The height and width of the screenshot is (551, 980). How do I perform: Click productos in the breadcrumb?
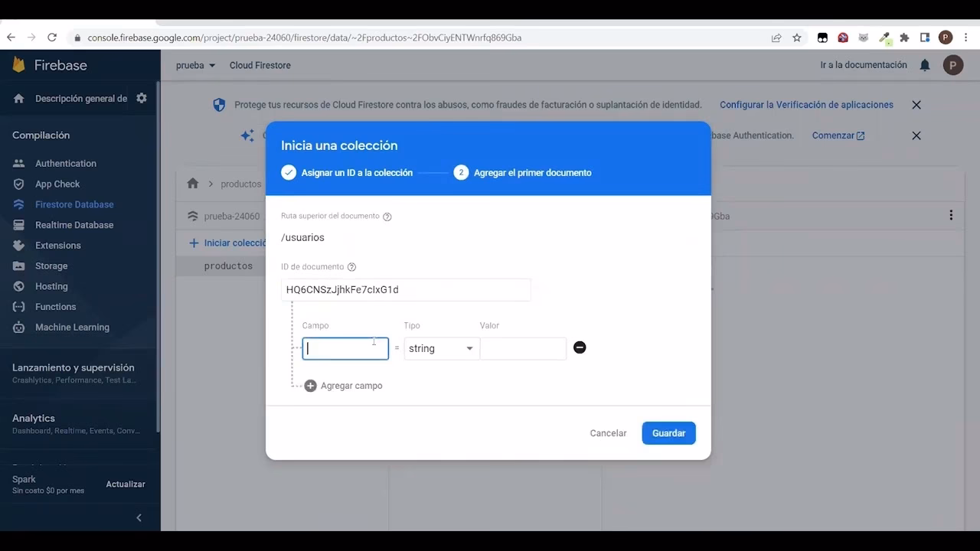coord(241,184)
